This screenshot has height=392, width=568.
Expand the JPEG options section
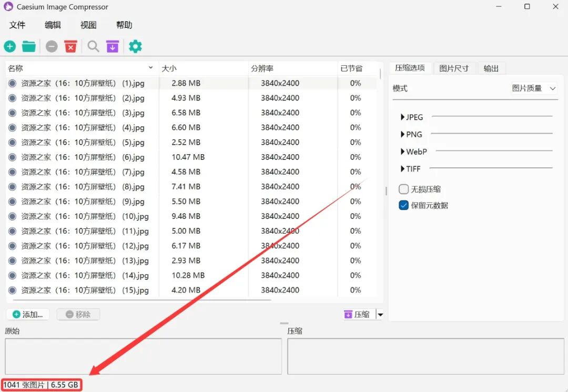(x=403, y=117)
